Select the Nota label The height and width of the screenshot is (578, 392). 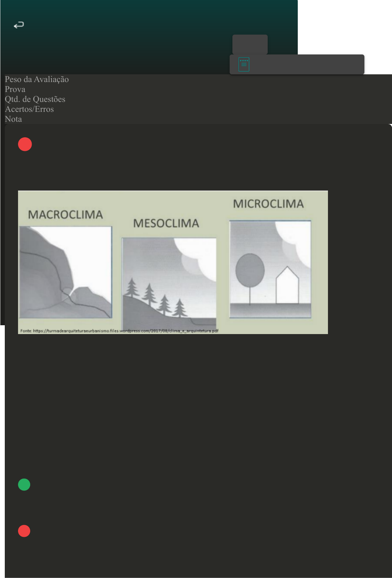point(13,119)
